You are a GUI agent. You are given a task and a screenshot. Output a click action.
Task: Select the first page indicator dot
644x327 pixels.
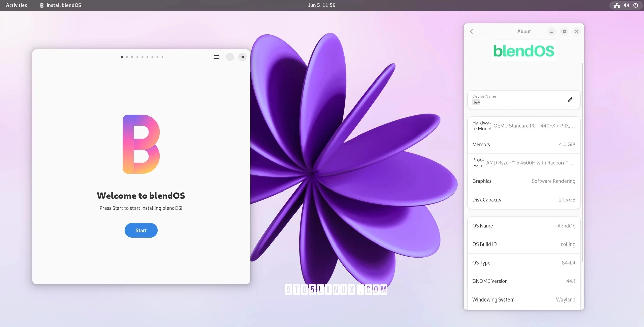click(122, 57)
